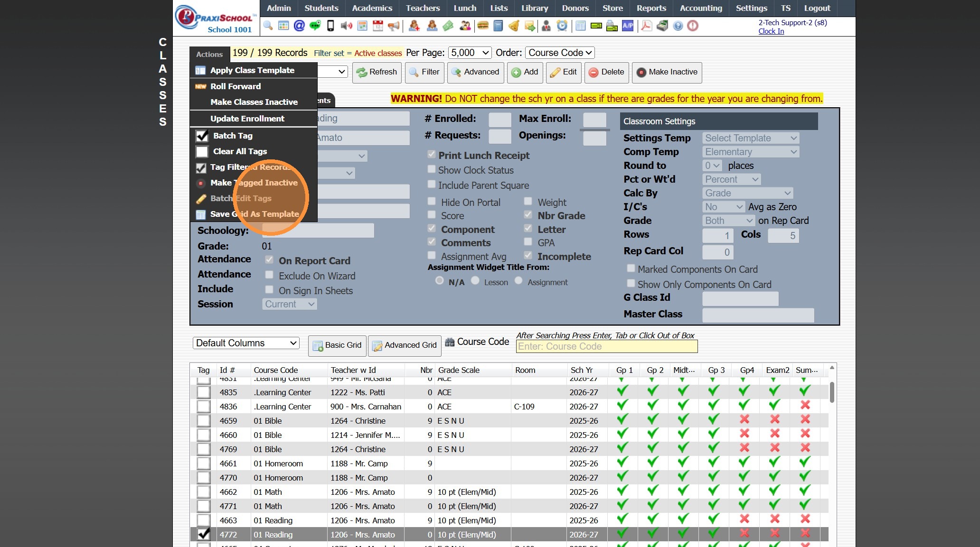Click the megaphone announcement icon
Screen dimensions: 980x547
point(394,26)
